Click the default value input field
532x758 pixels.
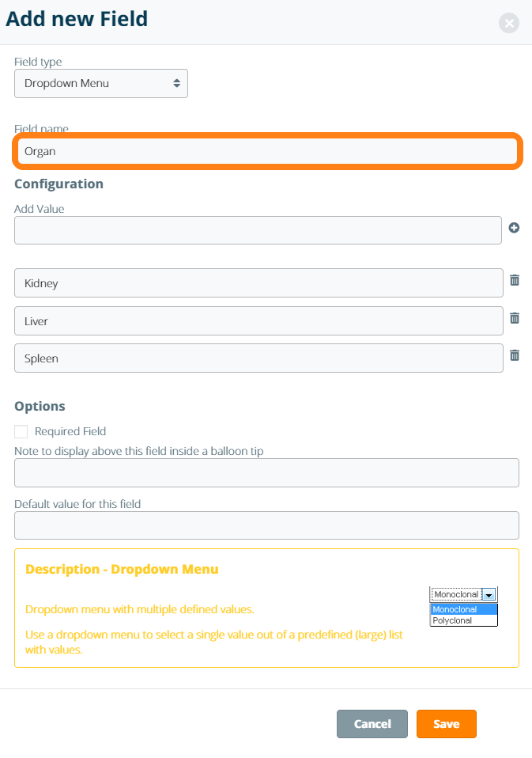[x=266, y=525]
